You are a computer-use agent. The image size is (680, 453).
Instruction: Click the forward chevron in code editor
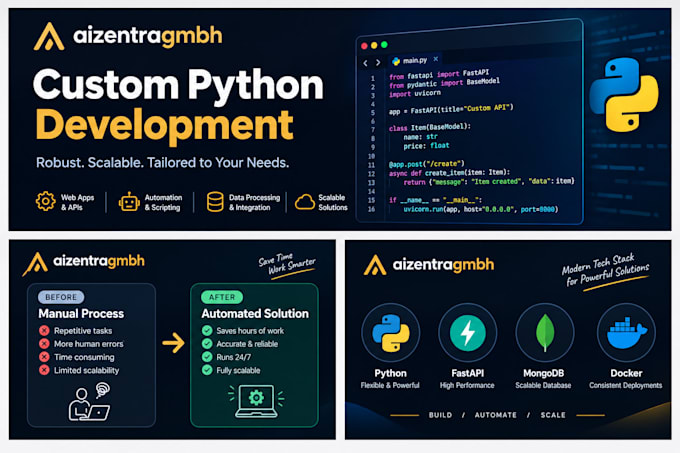(x=378, y=63)
